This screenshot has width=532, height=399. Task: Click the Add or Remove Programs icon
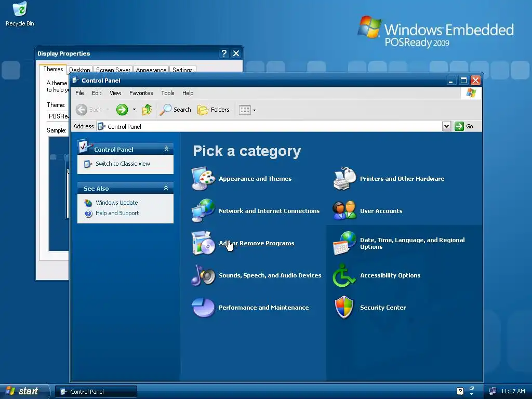pyautogui.click(x=203, y=243)
